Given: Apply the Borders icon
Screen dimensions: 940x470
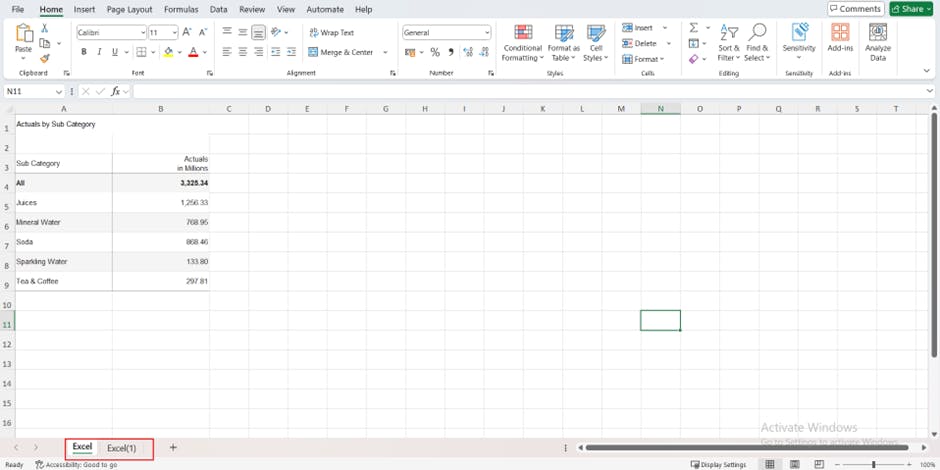Looking at the screenshot, I should [141, 52].
